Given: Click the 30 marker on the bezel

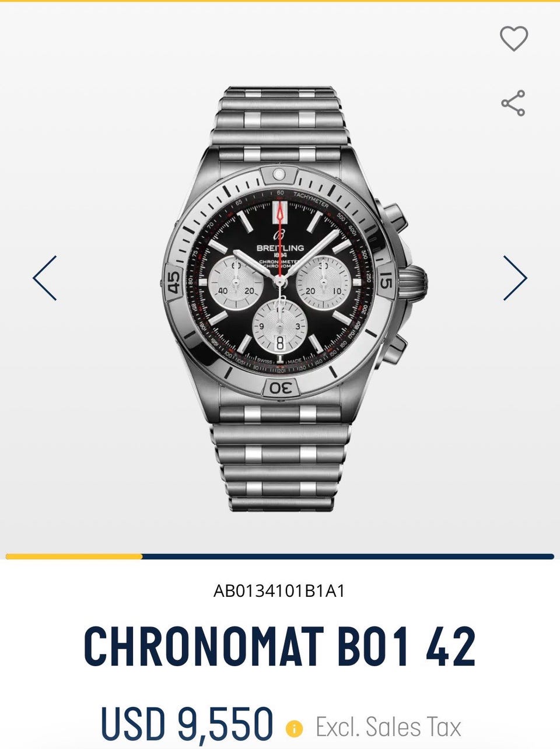Looking at the screenshot, I should tap(280, 387).
